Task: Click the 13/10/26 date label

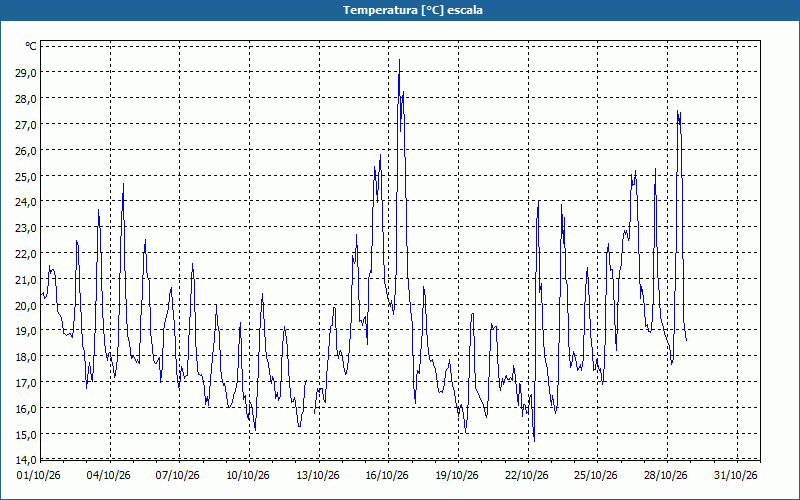Action: (318, 476)
